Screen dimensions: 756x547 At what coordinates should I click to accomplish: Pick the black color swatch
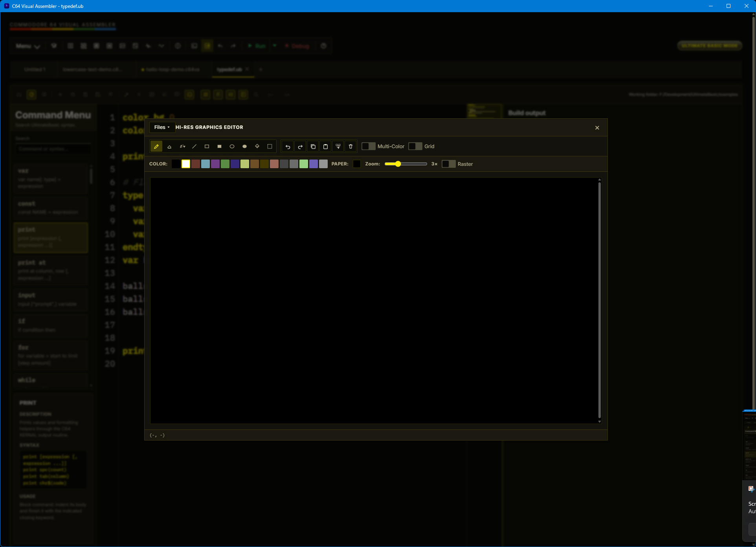point(176,164)
